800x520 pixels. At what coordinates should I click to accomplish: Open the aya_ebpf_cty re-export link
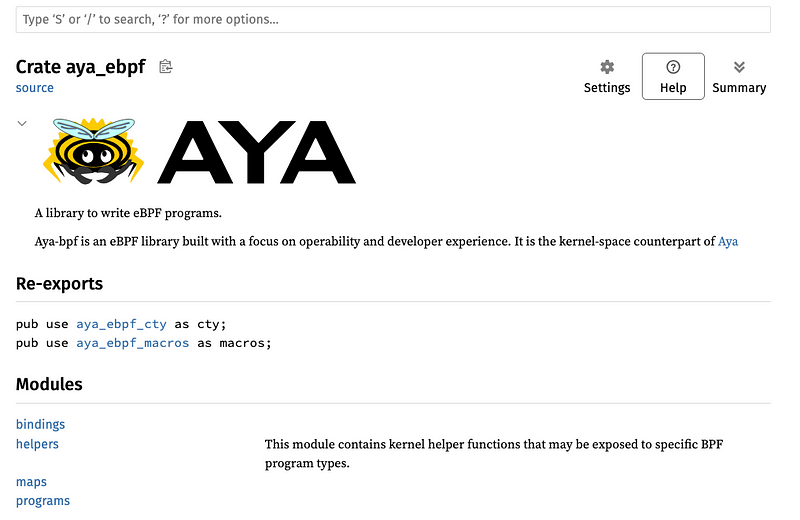121,324
